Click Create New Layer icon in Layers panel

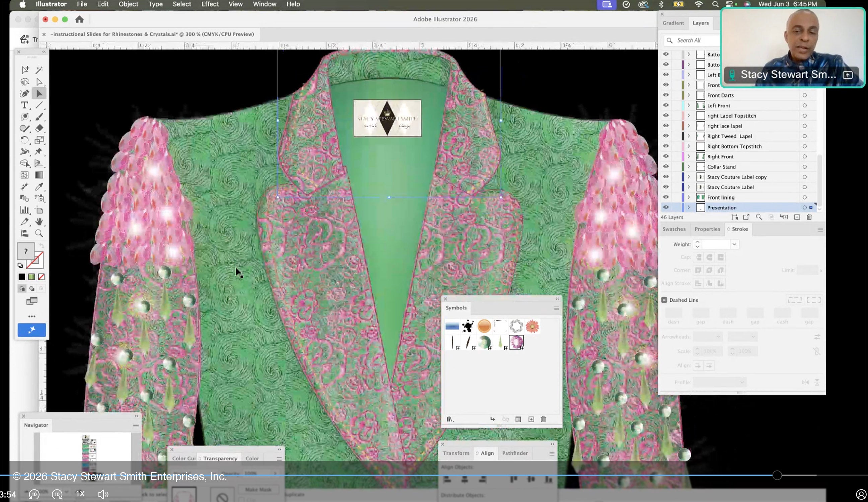pos(797,217)
